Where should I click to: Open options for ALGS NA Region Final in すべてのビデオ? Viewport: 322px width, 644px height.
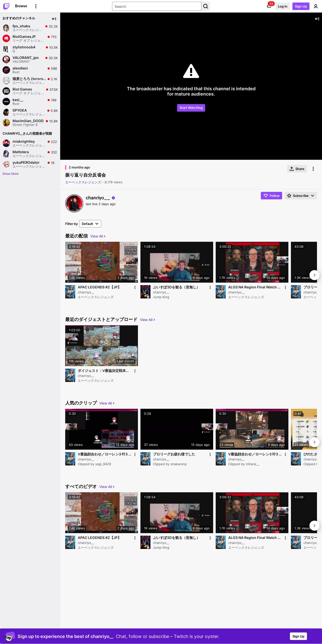[x=285, y=538]
